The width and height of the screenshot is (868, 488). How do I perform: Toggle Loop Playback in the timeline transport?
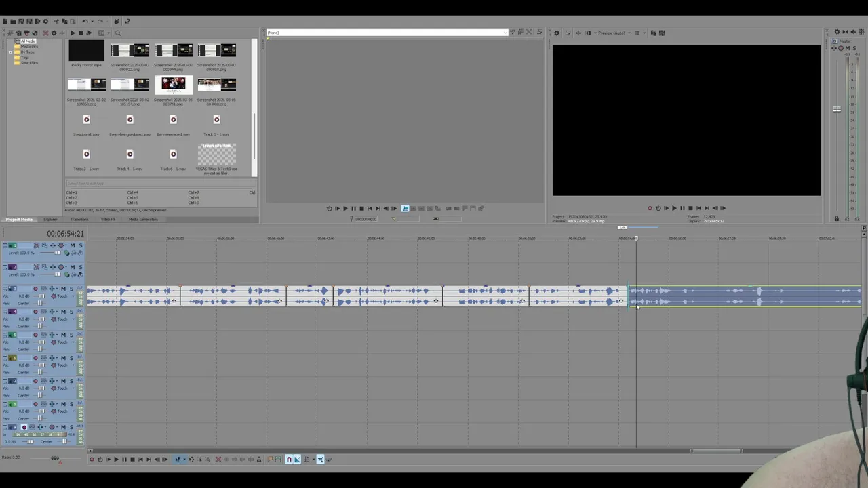pyautogui.click(x=100, y=459)
